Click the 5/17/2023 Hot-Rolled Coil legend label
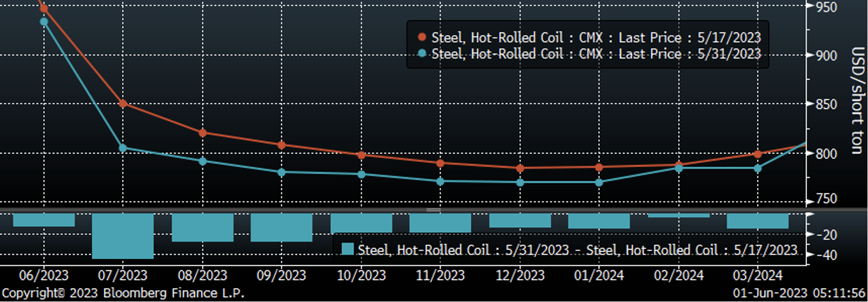Viewport: 868px width, 302px height. (x=596, y=37)
